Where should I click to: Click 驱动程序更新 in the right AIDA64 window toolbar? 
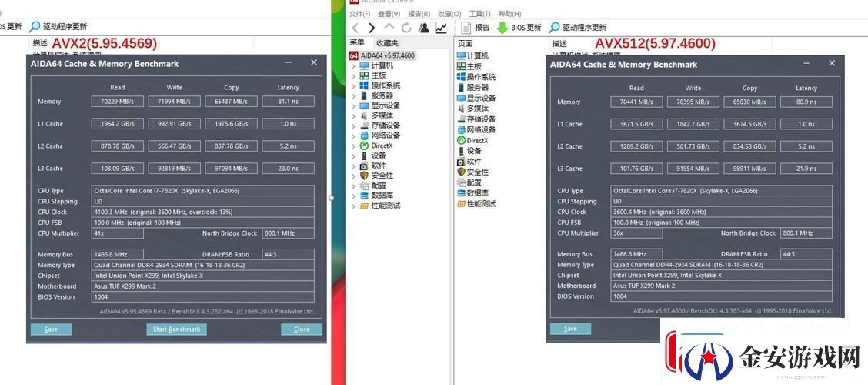[577, 28]
